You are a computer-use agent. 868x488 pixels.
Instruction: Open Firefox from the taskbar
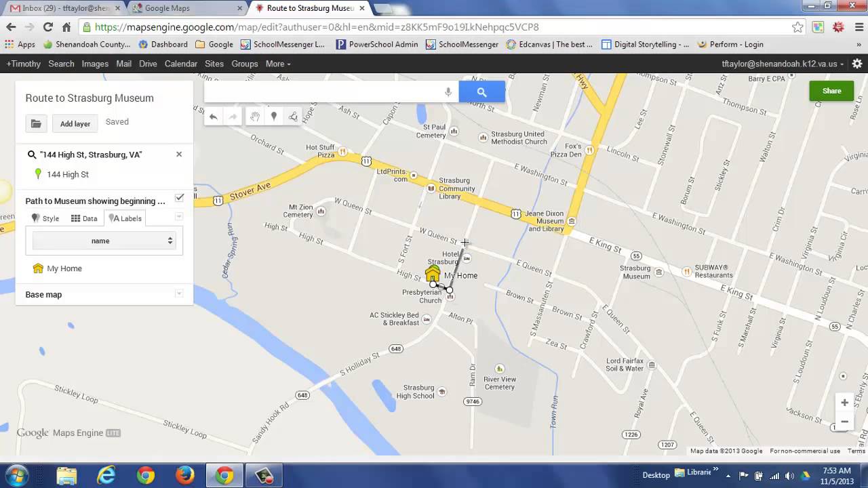[184, 475]
